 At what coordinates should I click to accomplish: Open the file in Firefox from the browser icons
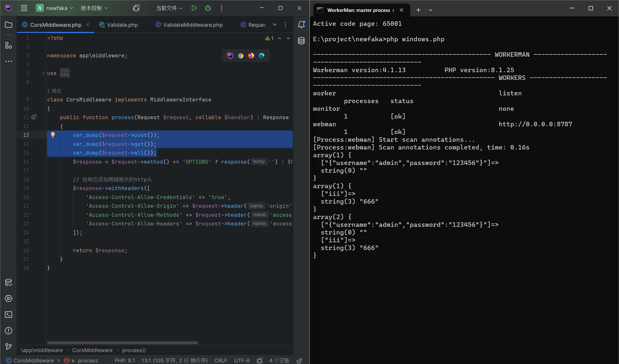coord(251,55)
